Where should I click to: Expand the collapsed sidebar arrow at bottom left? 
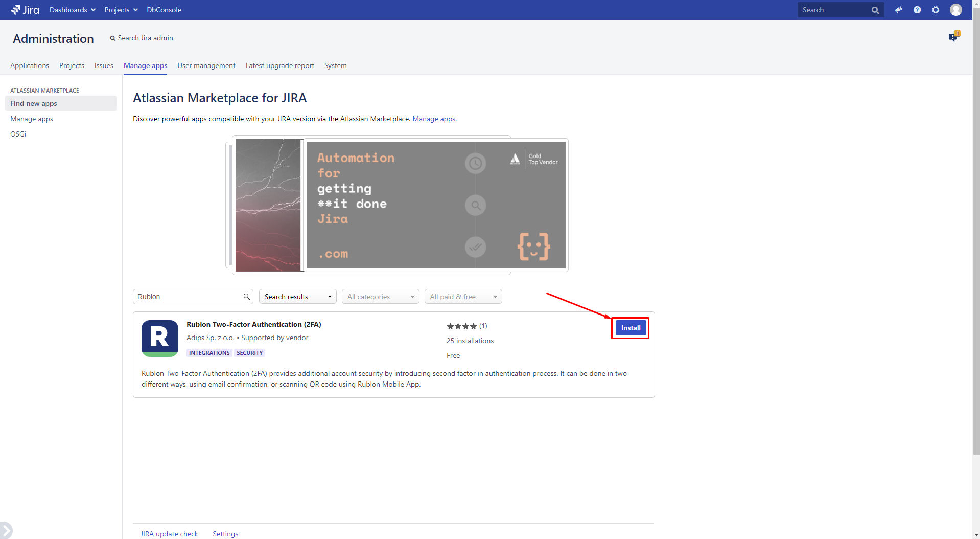[6, 530]
